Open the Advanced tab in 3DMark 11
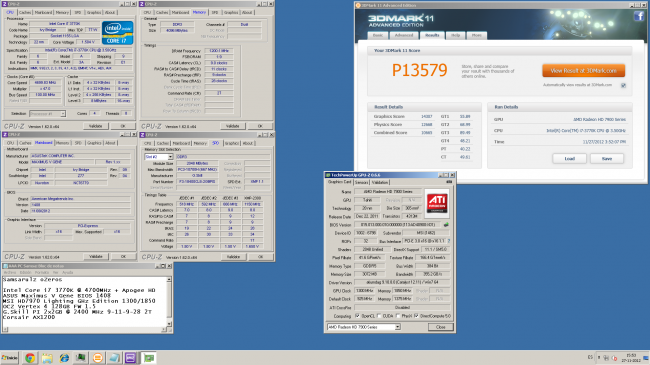Screen dimensions: 650x365 404,35
